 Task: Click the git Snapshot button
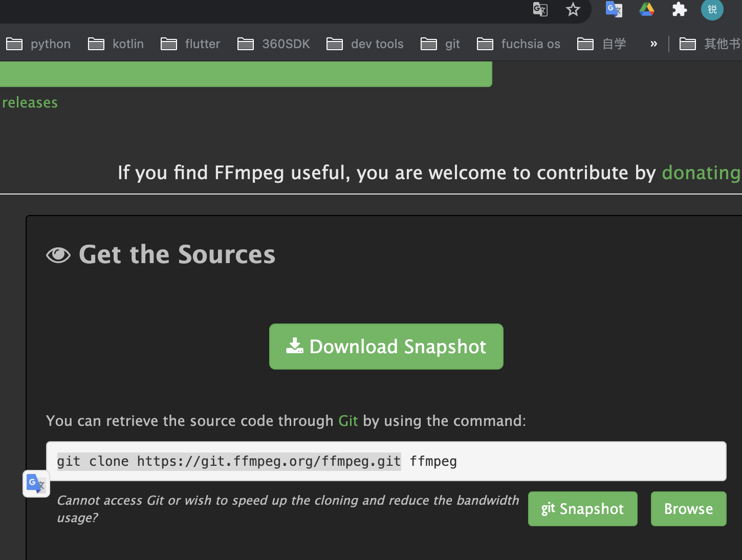pos(583,509)
